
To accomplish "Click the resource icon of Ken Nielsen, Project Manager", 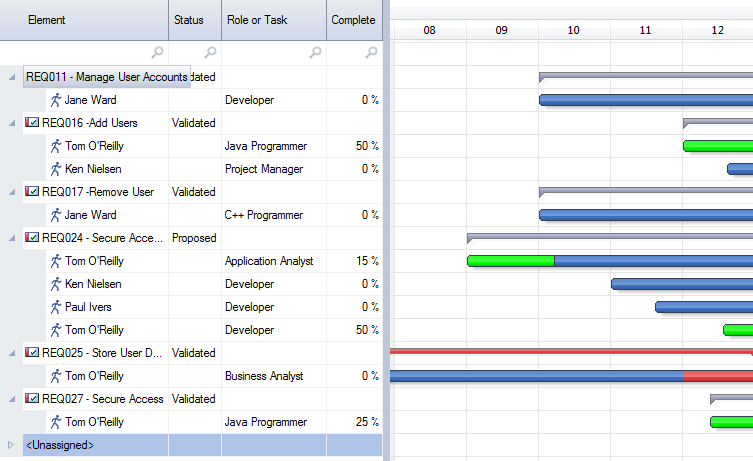I will pyautogui.click(x=56, y=169).
